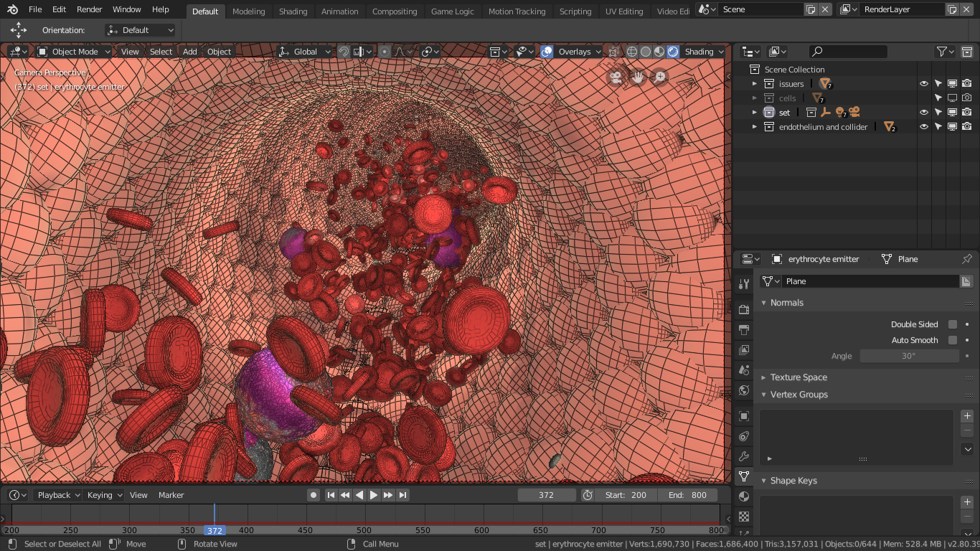Hide the issuers collection in outliner
This screenshot has height=551, width=980.
924,83
